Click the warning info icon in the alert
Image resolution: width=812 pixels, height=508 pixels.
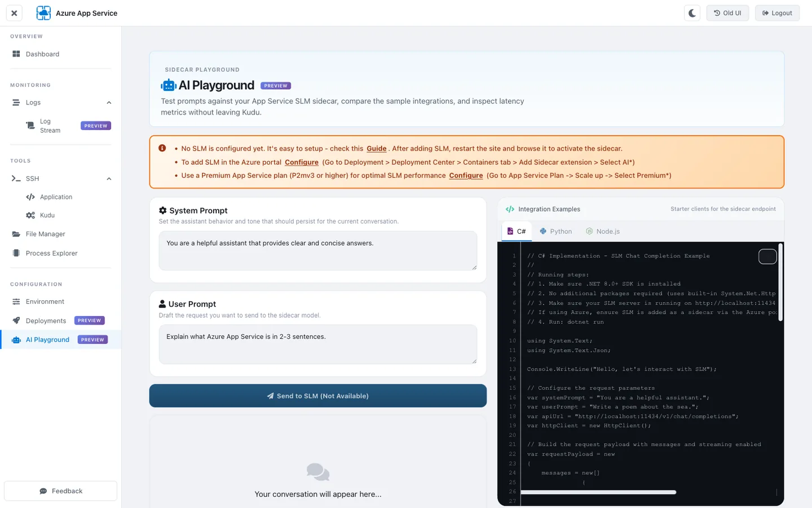coord(162,148)
